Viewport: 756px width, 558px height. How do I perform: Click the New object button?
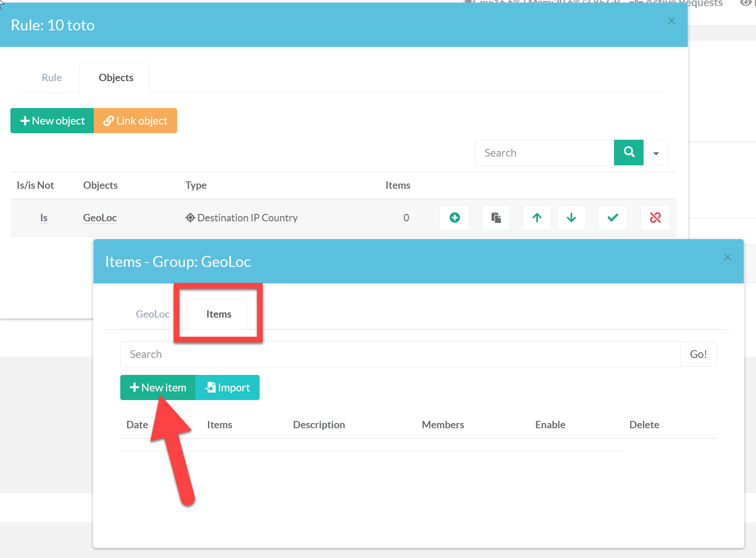(53, 121)
